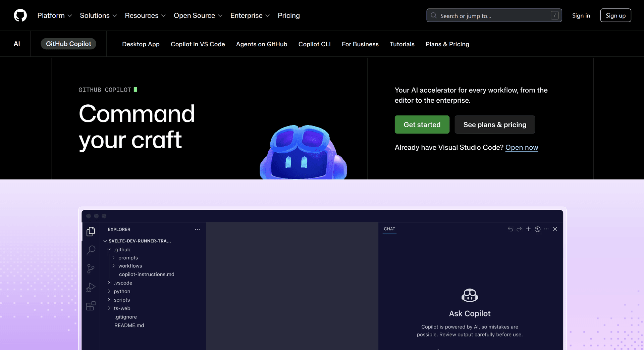
Task: Open the Explorer files icon in the activity bar
Action: tap(91, 232)
